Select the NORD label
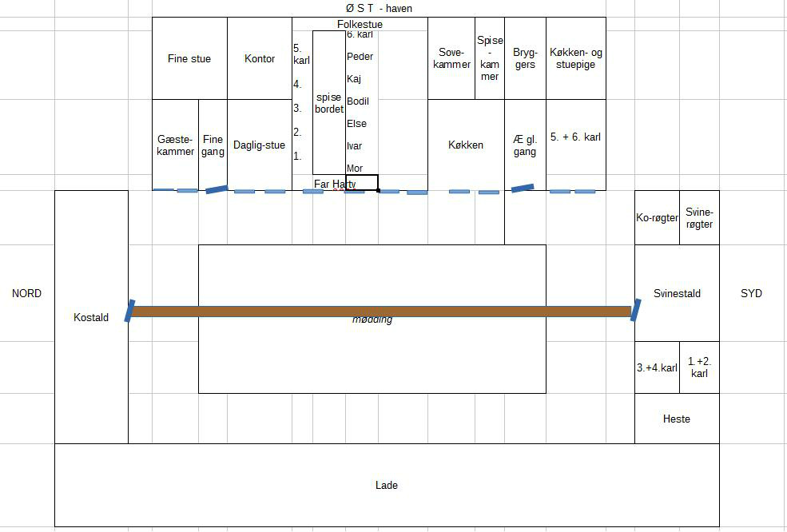Viewport: 787px width, 532px height. (26, 294)
